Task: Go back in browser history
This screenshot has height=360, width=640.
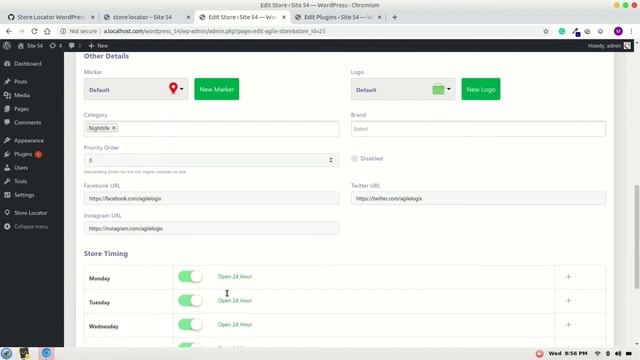Action: pos(9,31)
